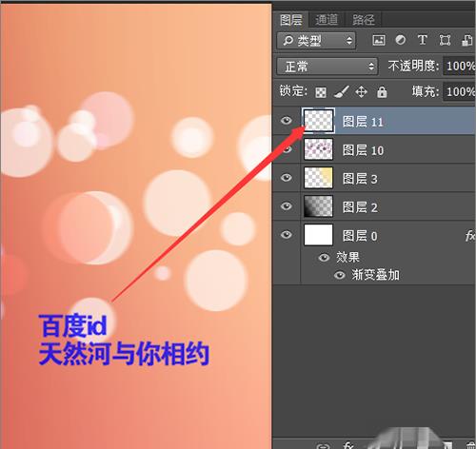Hide 图层 0 with eye icon
Image resolution: width=476 pixels, height=449 pixels.
click(287, 235)
